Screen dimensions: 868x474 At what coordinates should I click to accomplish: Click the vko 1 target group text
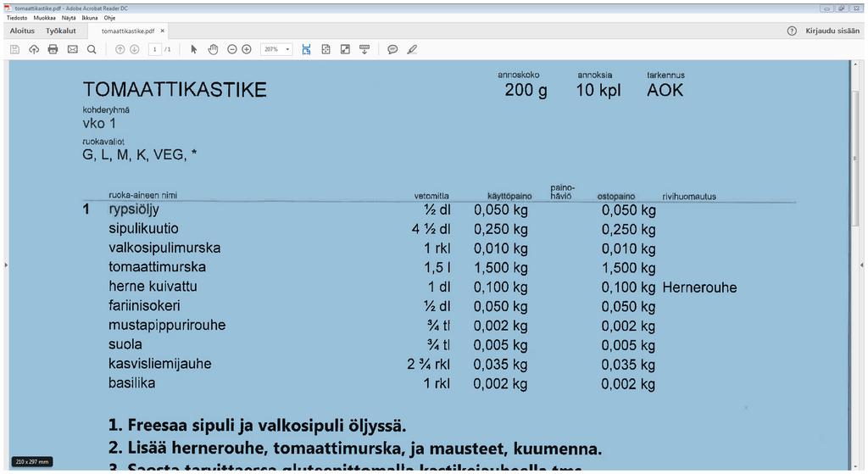coord(100,123)
